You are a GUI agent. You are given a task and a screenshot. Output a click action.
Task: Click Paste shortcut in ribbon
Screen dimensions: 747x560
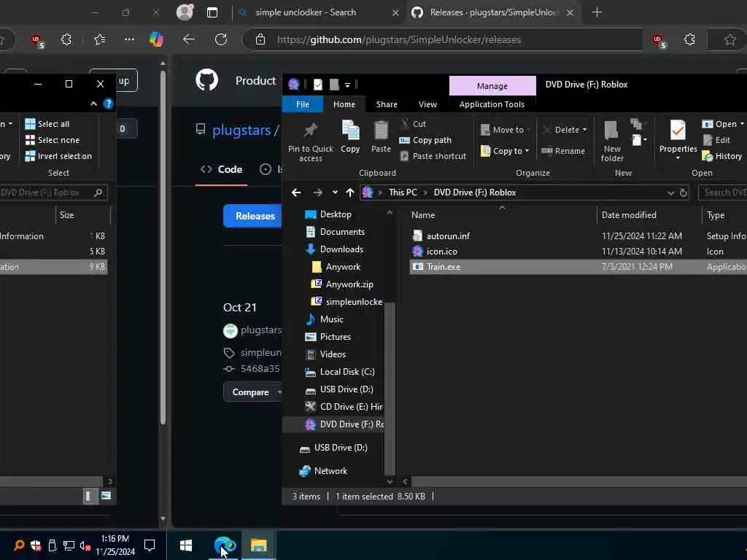pos(433,156)
